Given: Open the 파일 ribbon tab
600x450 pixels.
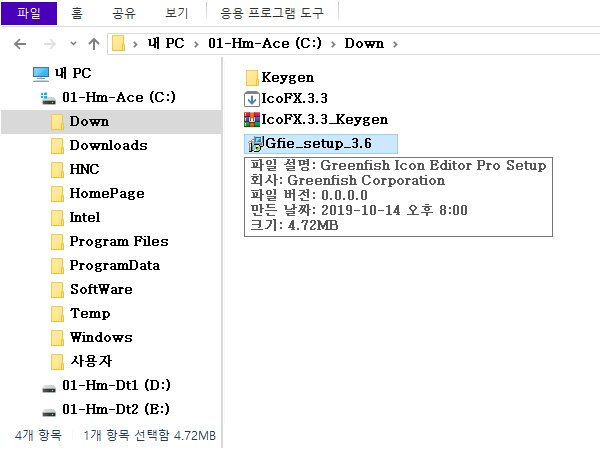Looking at the screenshot, I should point(29,13).
